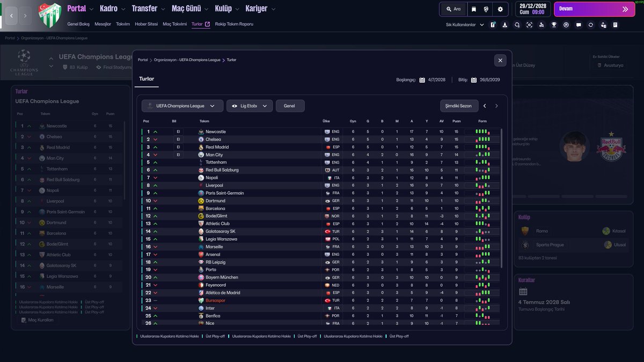The image size is (644, 362).
Task: Go back with the left navigation arrow
Action: tap(11, 16)
